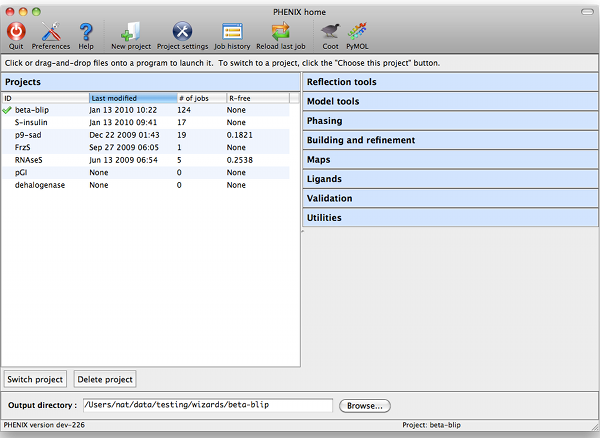Click the Output directory text field

tap(208, 406)
